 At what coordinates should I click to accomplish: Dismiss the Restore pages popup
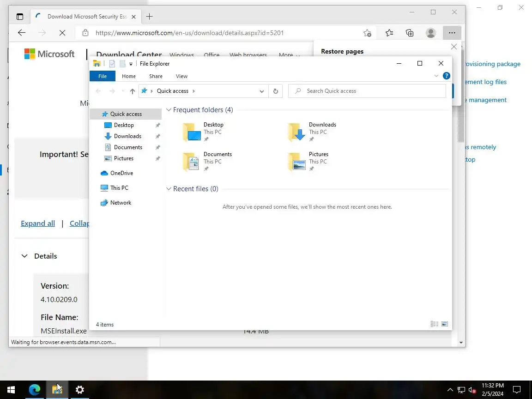pyautogui.click(x=453, y=47)
